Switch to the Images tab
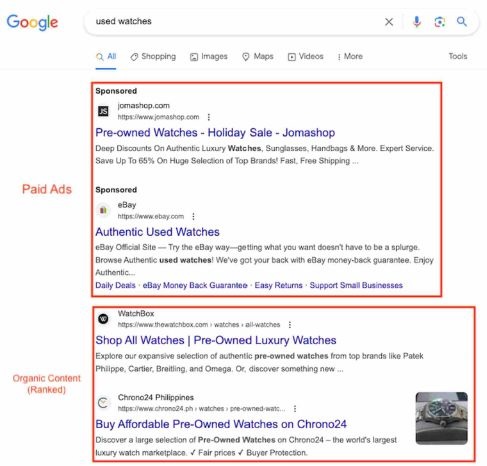487x466 pixels. 209,57
